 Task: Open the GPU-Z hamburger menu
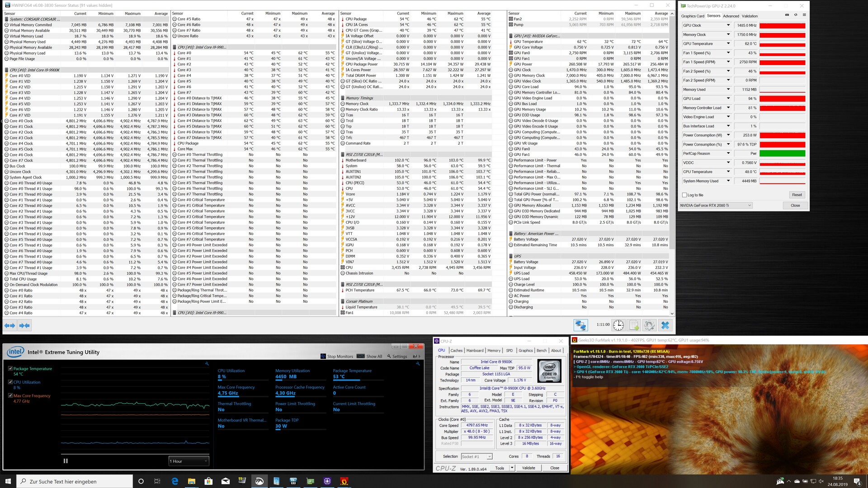(804, 15)
